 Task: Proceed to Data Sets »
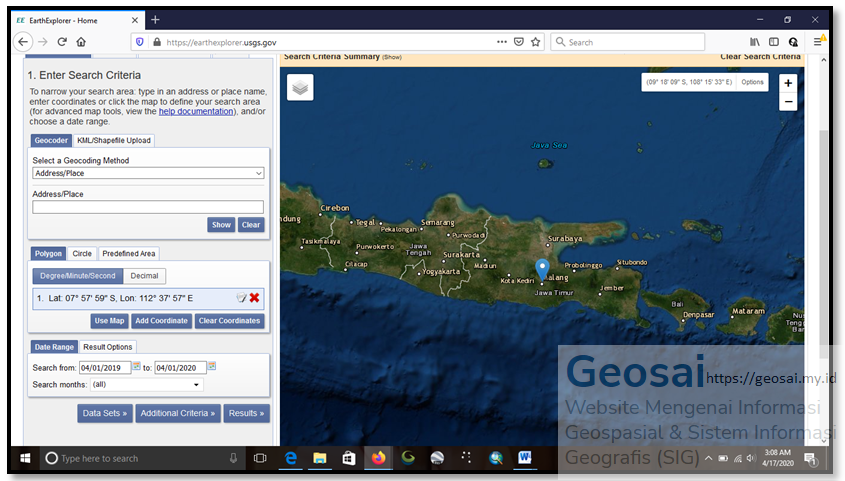(105, 413)
